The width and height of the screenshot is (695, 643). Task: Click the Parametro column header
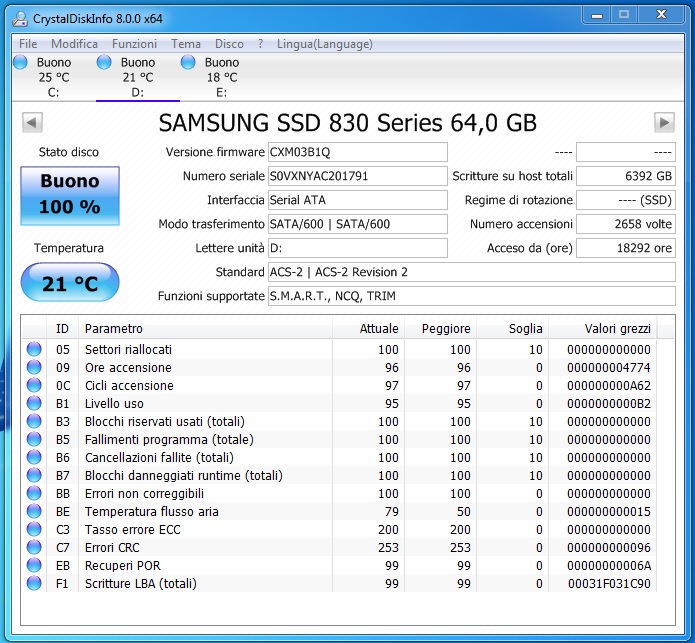tap(205, 328)
